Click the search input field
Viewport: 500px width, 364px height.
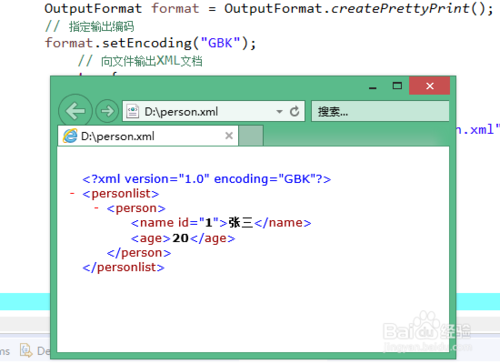click(380, 111)
